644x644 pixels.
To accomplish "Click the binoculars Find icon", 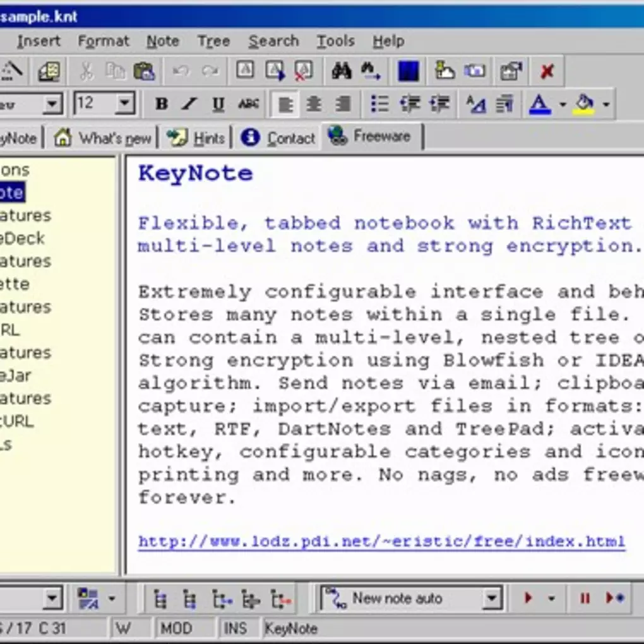I will [x=341, y=71].
